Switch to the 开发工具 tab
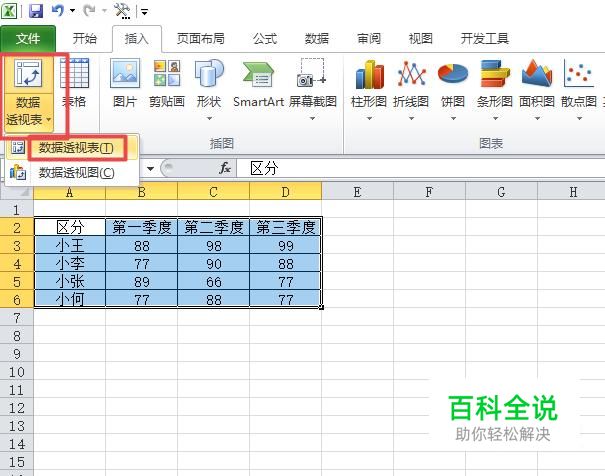 pyautogui.click(x=485, y=39)
